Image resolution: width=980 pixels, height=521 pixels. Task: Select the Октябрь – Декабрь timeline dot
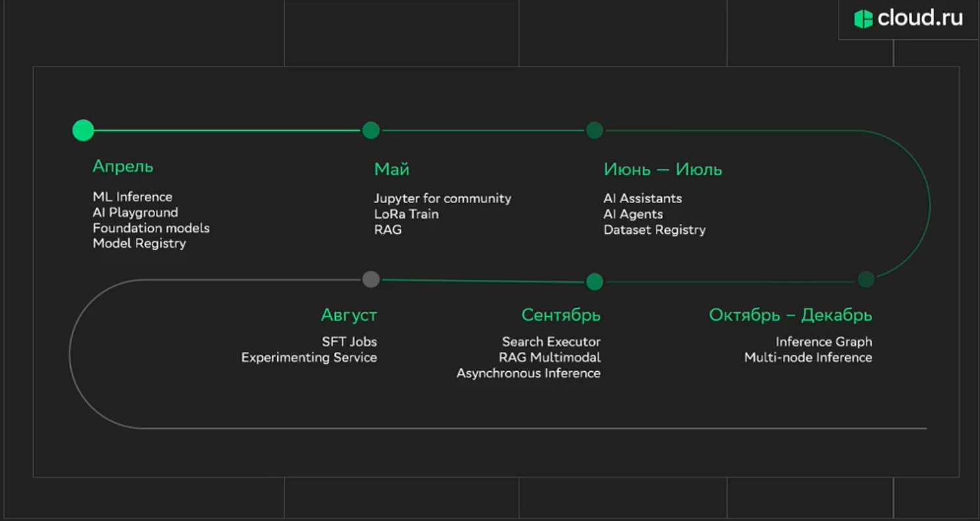tap(866, 279)
